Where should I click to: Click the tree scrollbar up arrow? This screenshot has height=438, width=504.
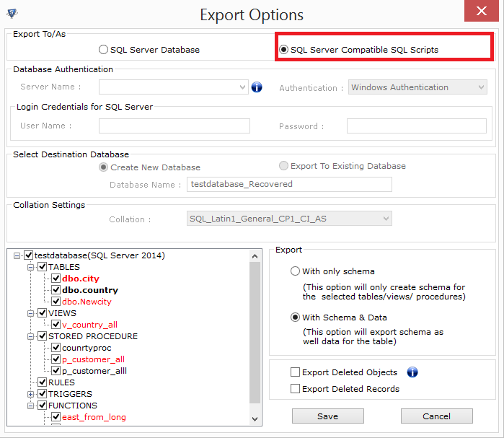click(255, 255)
